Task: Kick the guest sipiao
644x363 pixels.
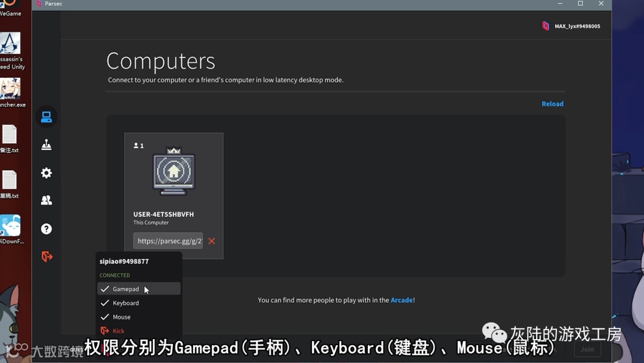Action: [x=139, y=331]
